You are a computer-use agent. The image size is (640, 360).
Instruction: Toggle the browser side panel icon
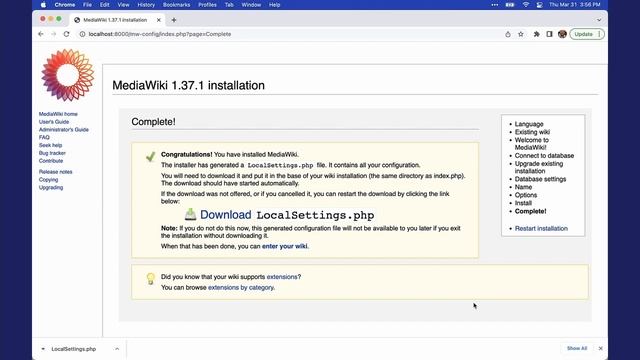(549, 34)
